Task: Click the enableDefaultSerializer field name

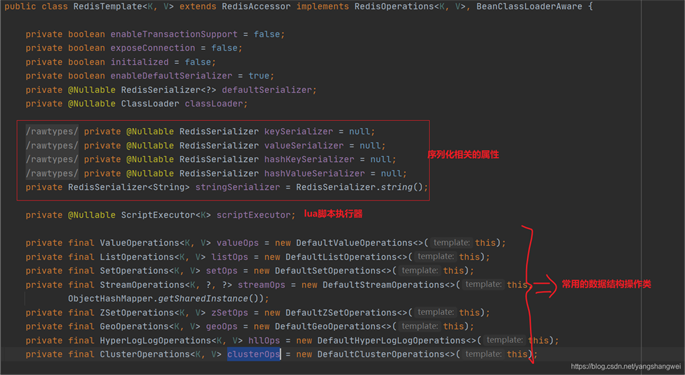Action: 171,76
